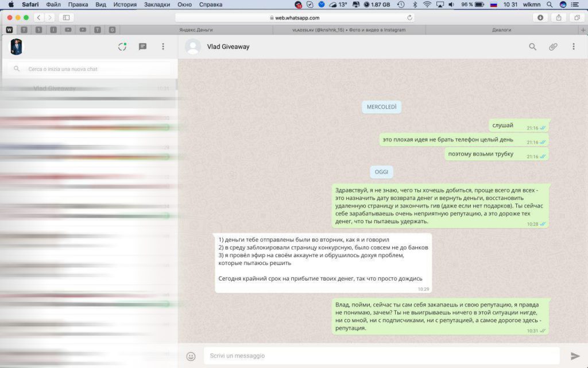Search within the Vlad Giveaway conversation
The image size is (588, 368).
coord(532,47)
